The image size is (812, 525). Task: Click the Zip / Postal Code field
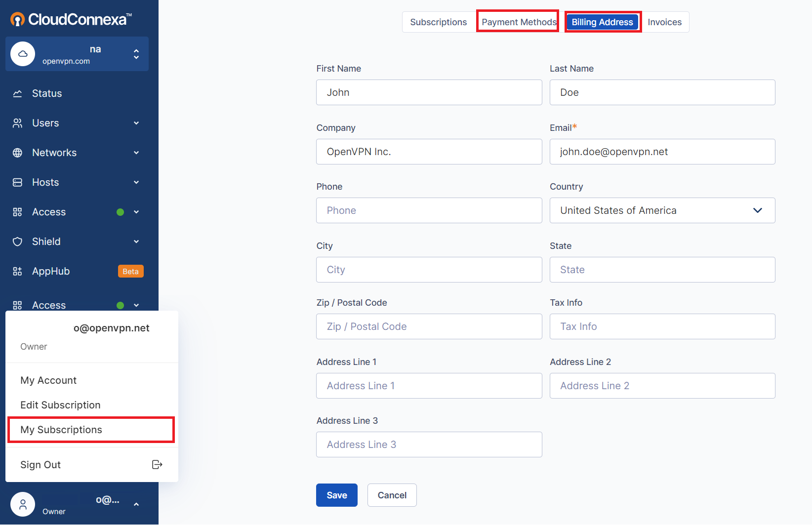pos(429,326)
